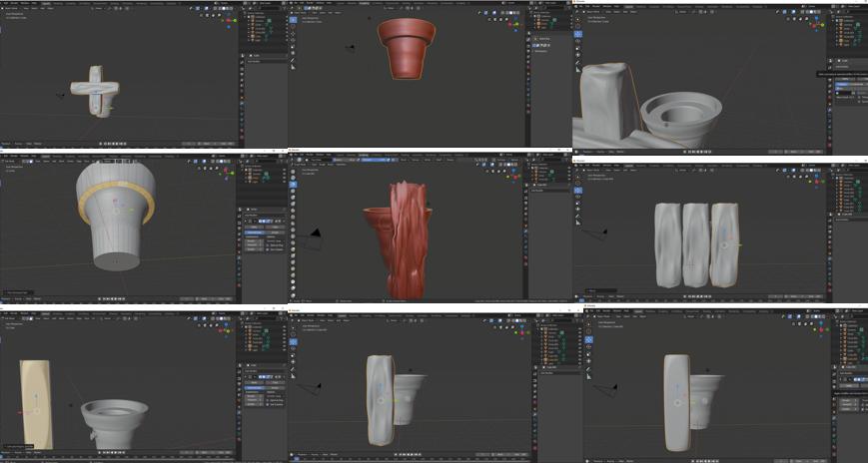Open Modifiers wrench tab in cross-object window

pos(242,104)
